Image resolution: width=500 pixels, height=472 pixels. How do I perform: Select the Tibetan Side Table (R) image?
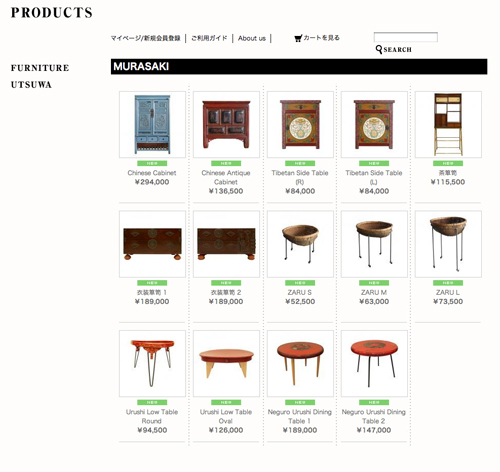pyautogui.click(x=300, y=124)
